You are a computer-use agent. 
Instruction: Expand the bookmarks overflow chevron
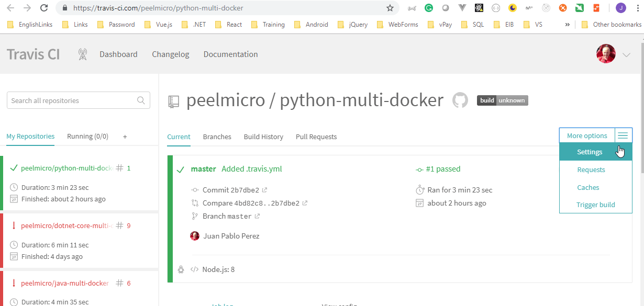567,24
